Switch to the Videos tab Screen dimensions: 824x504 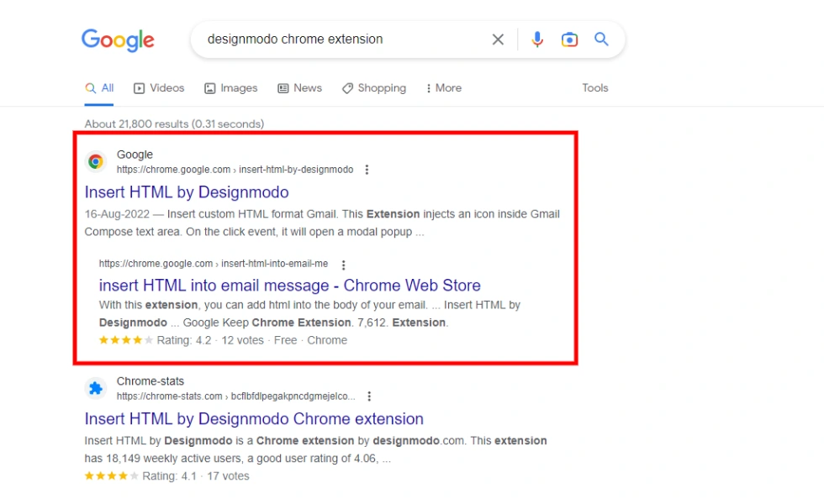tap(159, 88)
